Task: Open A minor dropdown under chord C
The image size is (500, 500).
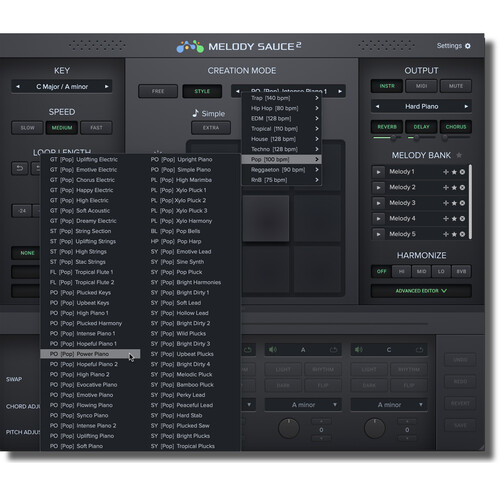Action: pos(389,405)
